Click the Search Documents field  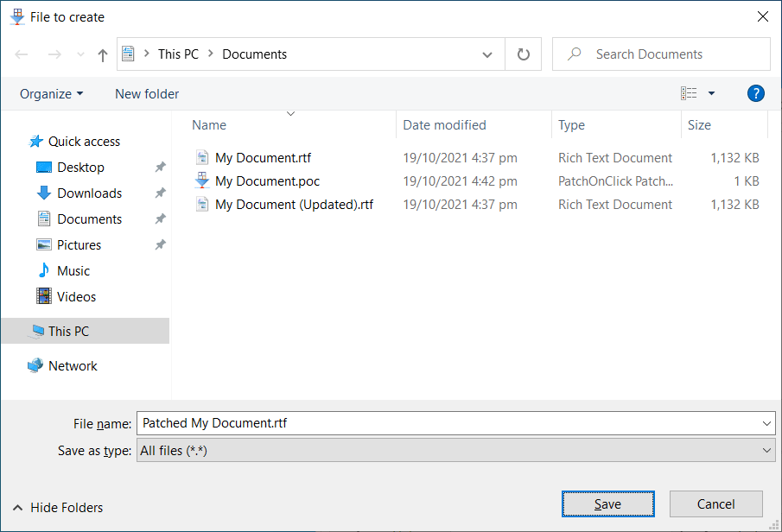(x=661, y=54)
